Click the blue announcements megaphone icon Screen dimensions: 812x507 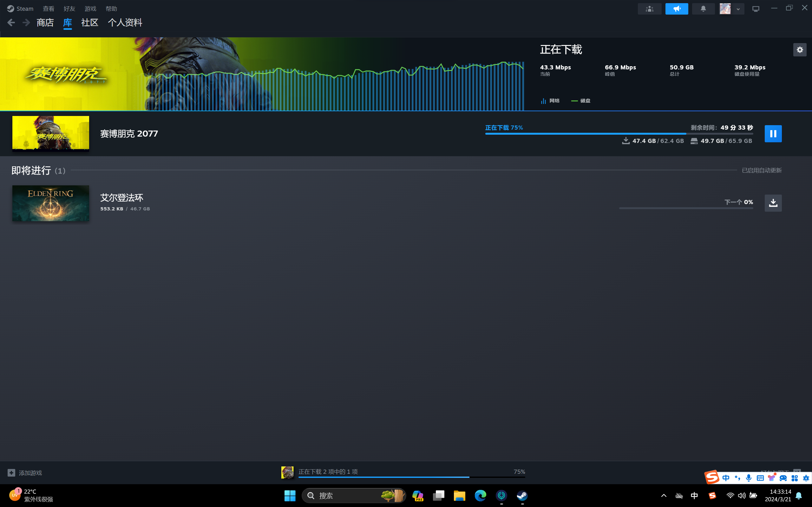point(677,9)
